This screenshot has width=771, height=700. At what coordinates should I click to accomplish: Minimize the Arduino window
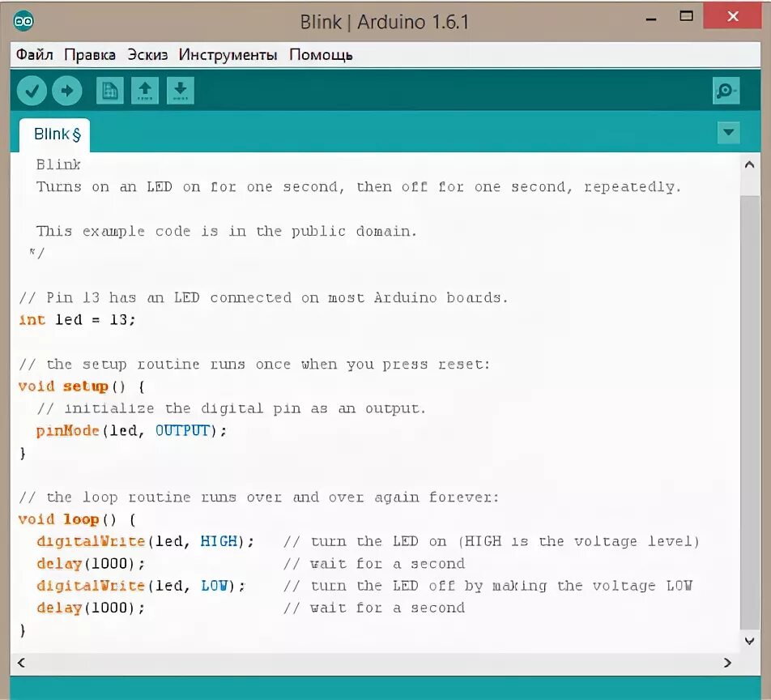[651, 19]
